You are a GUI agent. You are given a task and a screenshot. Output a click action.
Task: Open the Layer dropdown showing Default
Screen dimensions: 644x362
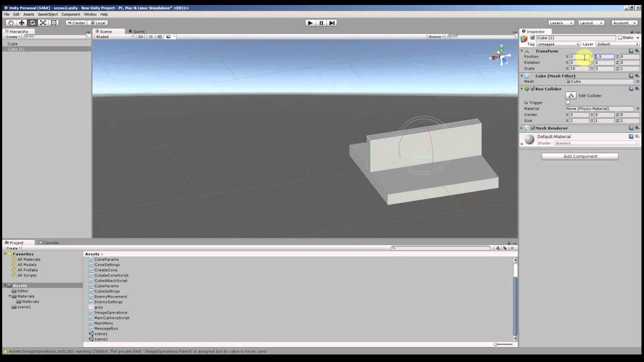(x=618, y=44)
